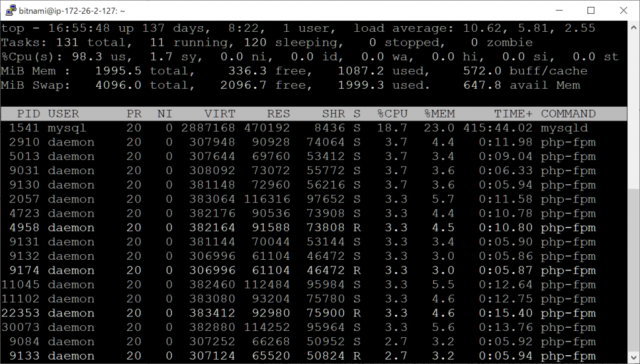Click mysqld RES value 470192
This screenshot has width=640, height=364.
click(267, 128)
